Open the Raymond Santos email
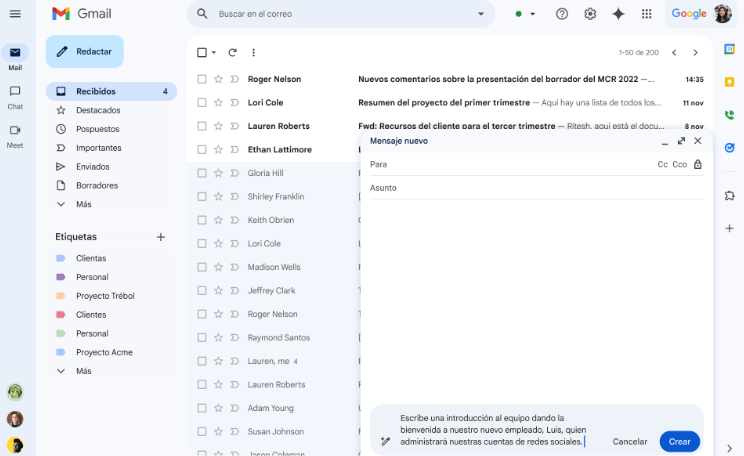The image size is (744, 456). click(x=274, y=337)
